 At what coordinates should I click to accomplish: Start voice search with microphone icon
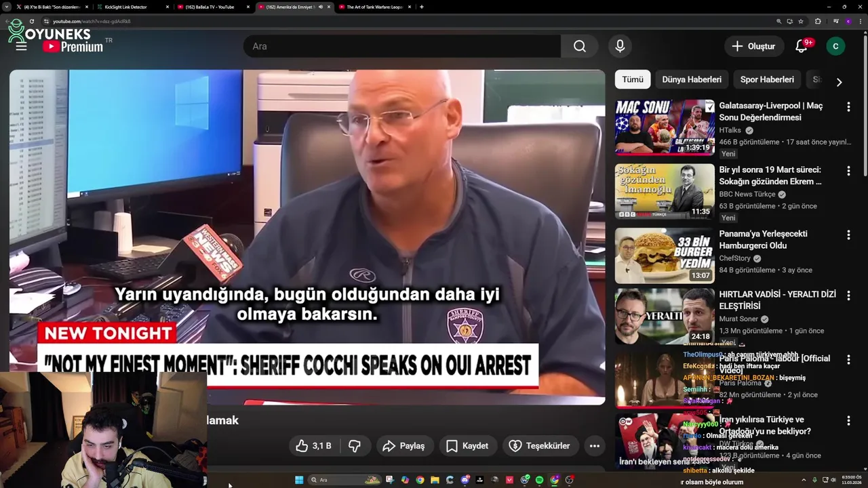click(620, 46)
